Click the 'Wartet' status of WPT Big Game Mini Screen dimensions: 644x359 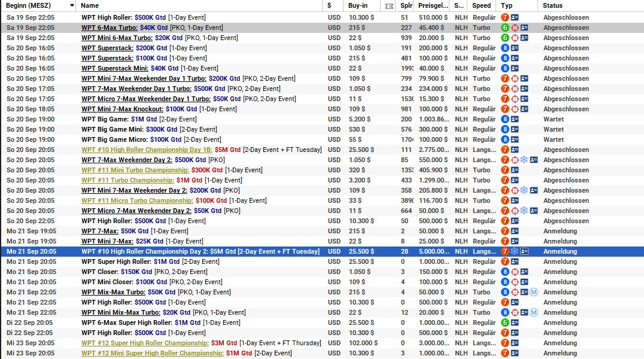pyautogui.click(x=554, y=129)
